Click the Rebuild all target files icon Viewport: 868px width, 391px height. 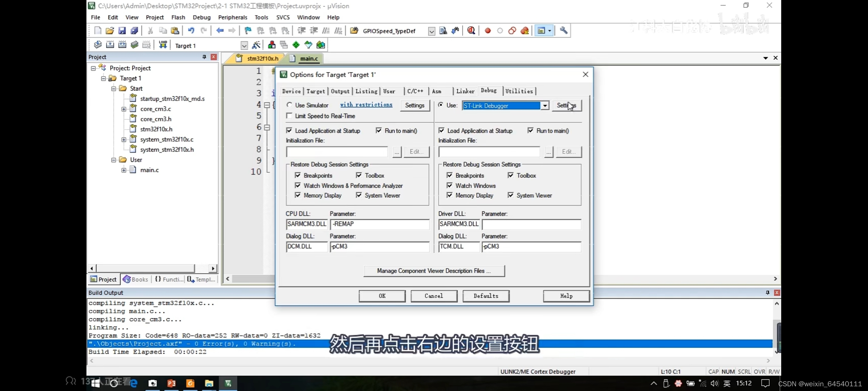(122, 45)
